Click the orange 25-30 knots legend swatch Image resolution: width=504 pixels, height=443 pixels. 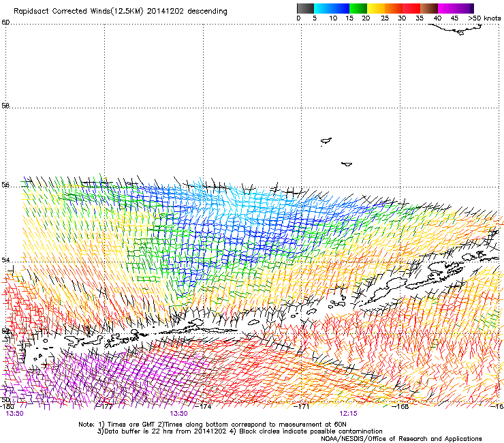tap(394, 8)
